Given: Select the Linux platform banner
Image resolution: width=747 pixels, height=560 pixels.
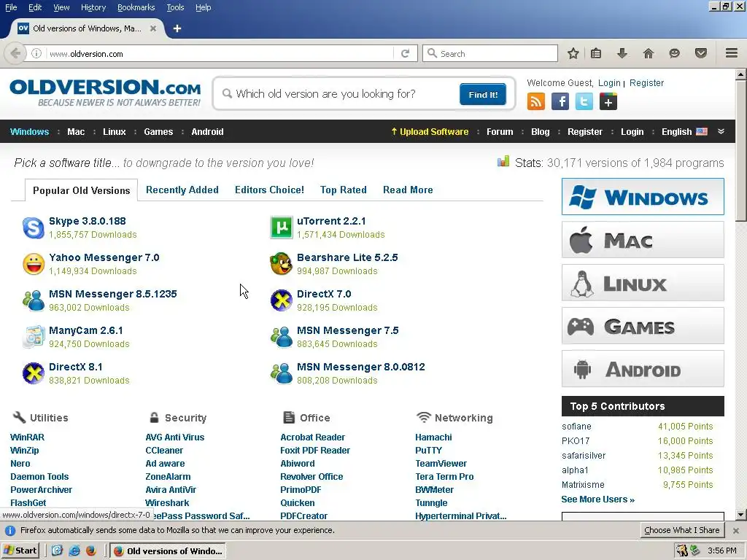Looking at the screenshot, I should (643, 283).
